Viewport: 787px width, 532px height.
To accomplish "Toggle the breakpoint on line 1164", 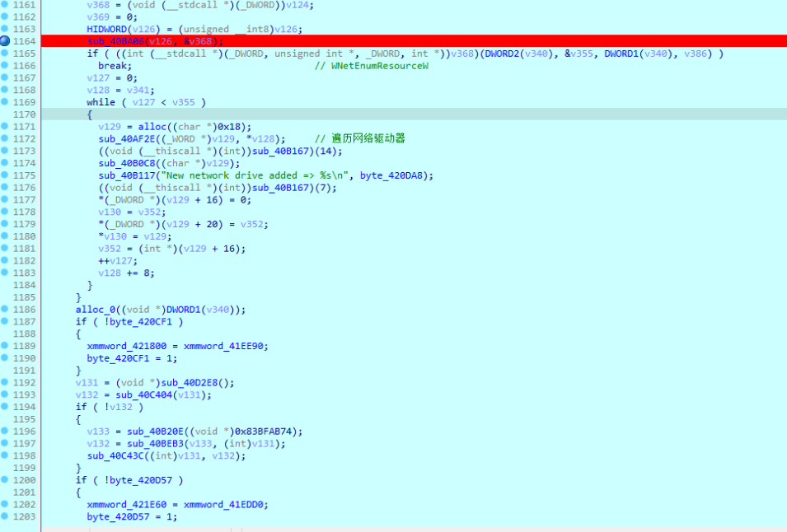I will point(4,41).
